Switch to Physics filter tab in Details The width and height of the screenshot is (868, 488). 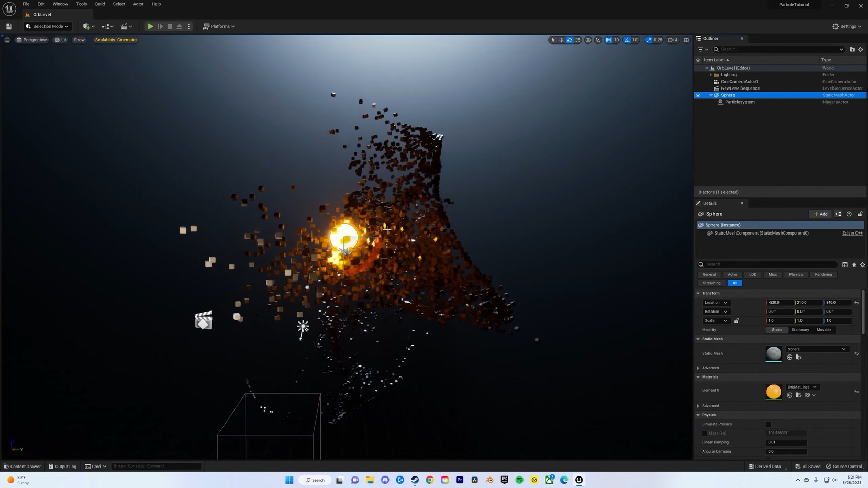[x=795, y=274]
